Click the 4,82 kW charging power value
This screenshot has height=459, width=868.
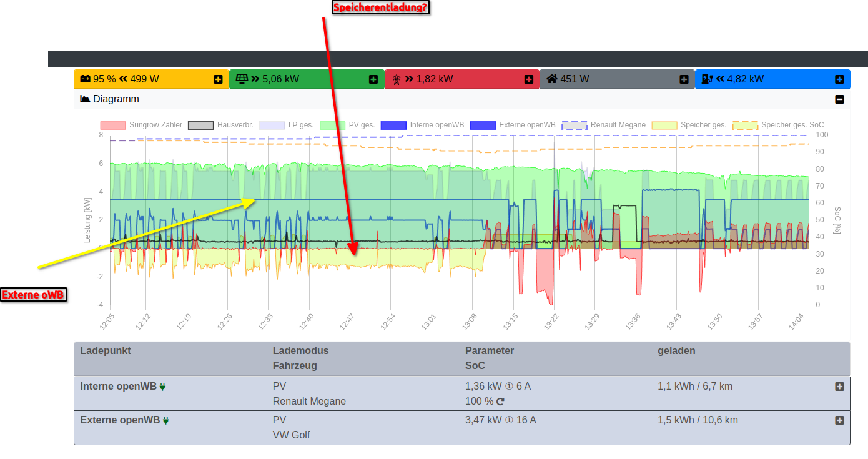coord(745,79)
